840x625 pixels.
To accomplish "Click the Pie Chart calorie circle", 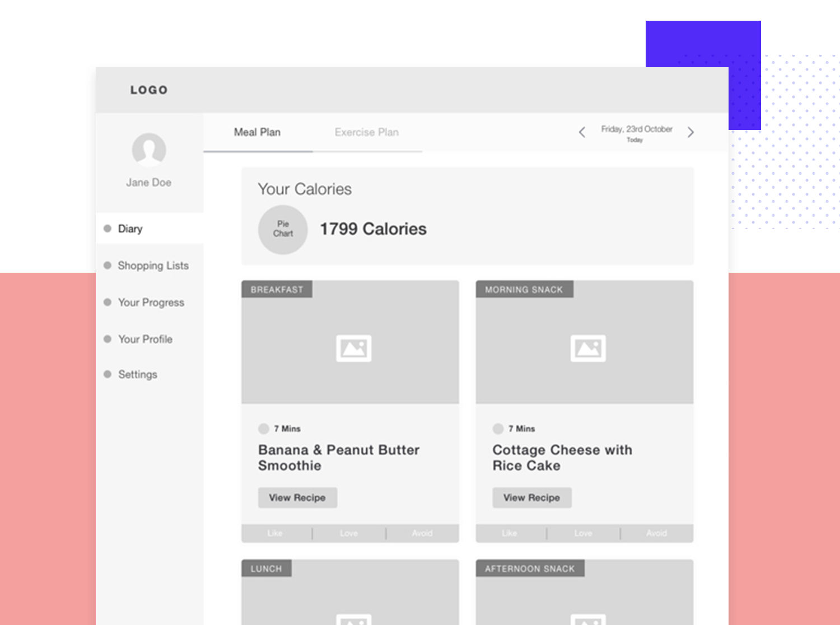I will coord(283,230).
